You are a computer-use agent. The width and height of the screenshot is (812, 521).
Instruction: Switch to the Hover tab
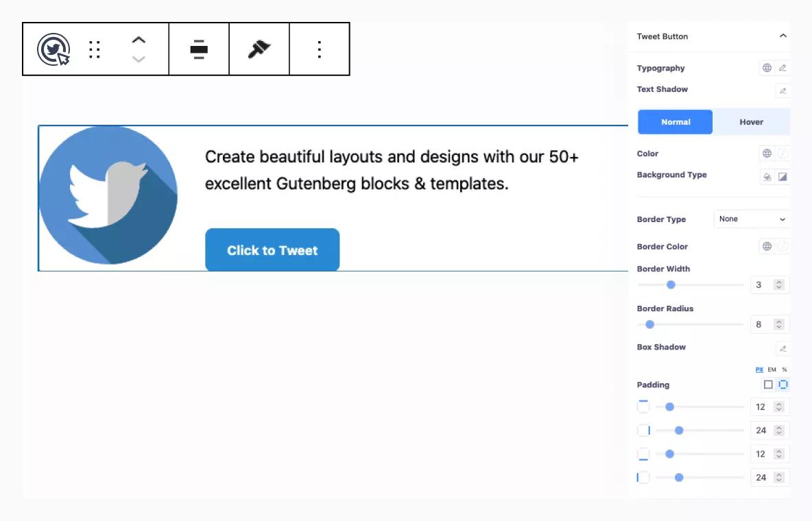[x=751, y=122]
